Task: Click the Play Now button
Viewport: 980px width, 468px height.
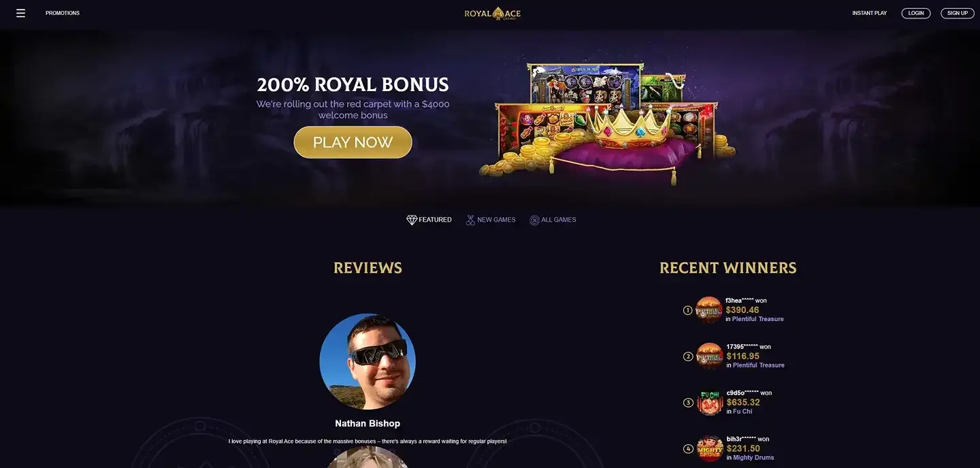Action: coord(353,142)
